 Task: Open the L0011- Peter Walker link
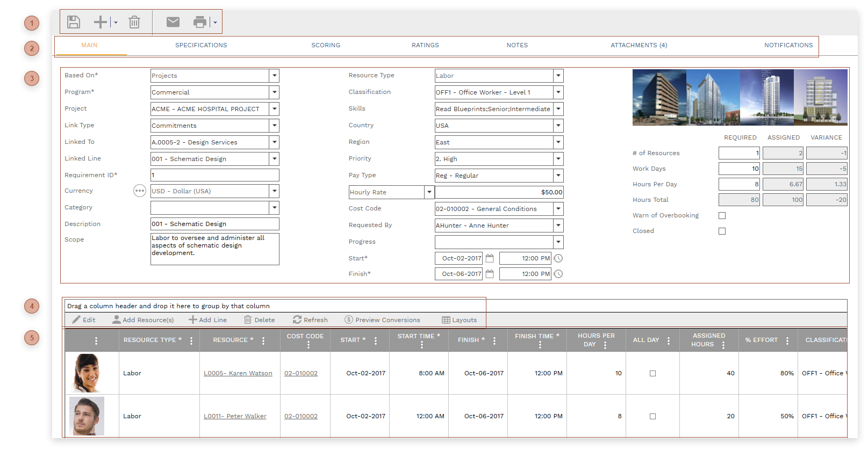click(x=235, y=416)
